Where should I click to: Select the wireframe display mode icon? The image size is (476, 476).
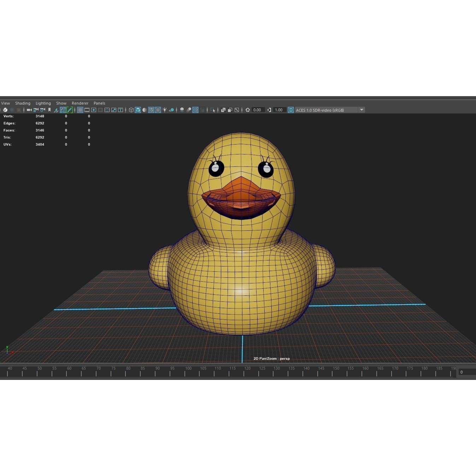pyautogui.click(x=131, y=110)
